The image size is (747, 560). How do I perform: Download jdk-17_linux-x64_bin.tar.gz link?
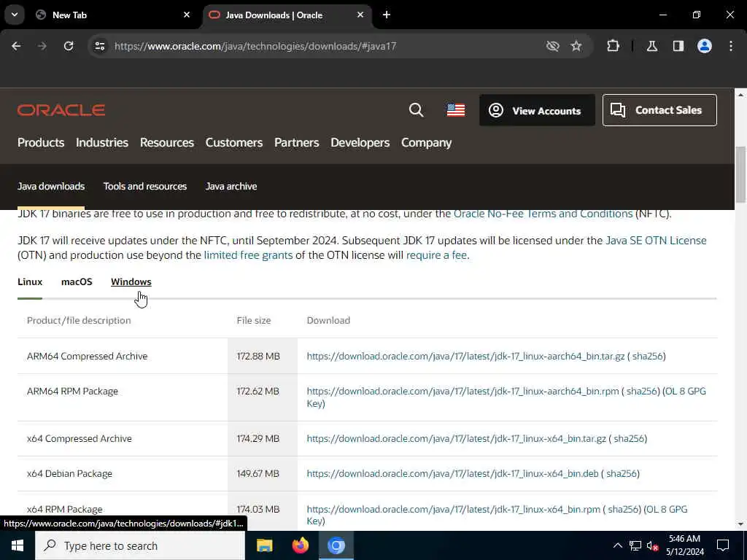tap(457, 438)
